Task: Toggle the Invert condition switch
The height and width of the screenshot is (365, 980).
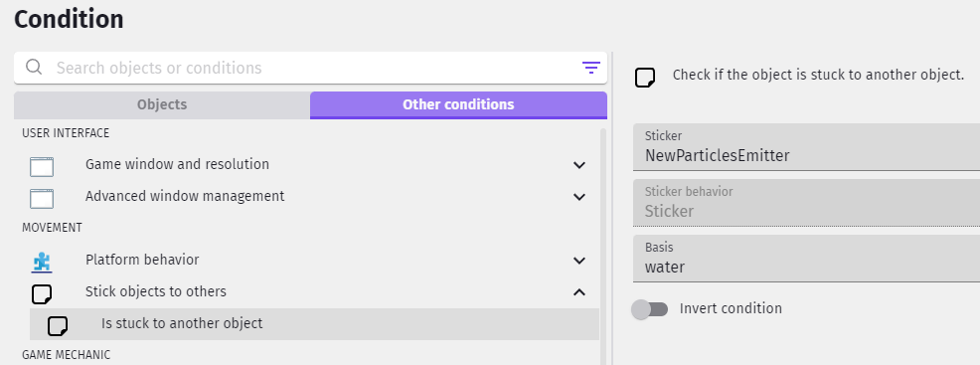Action: click(x=650, y=309)
